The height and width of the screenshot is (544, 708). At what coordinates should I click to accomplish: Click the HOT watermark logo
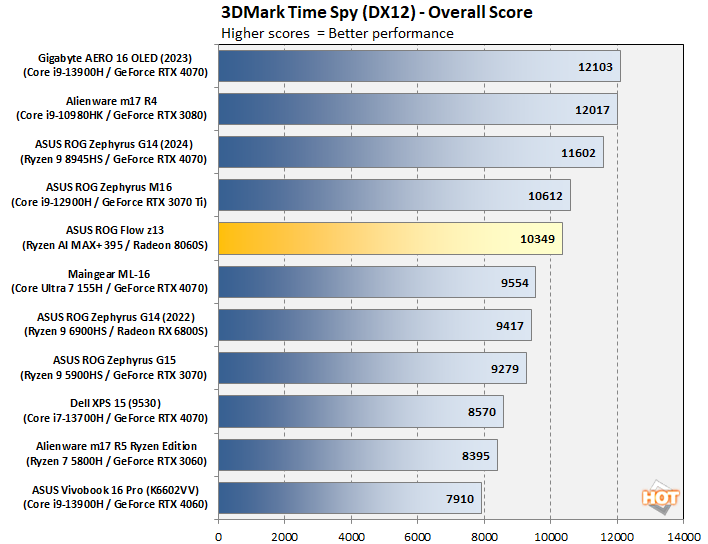point(662,497)
